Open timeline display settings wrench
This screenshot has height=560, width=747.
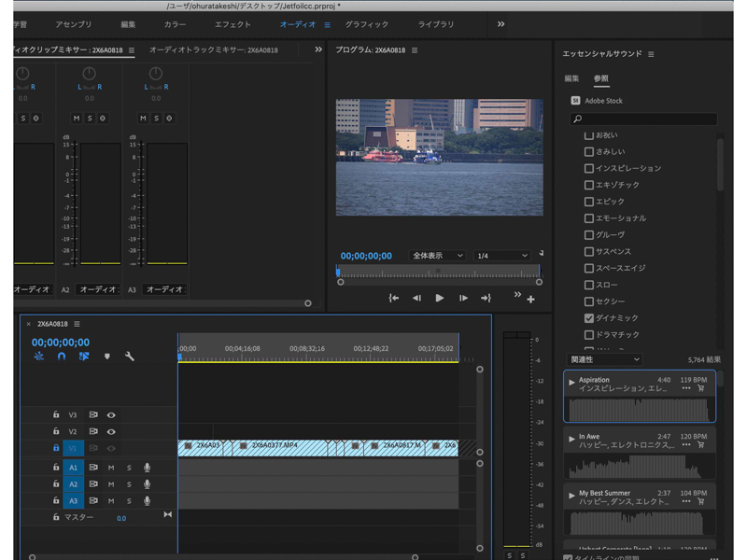pyautogui.click(x=130, y=357)
